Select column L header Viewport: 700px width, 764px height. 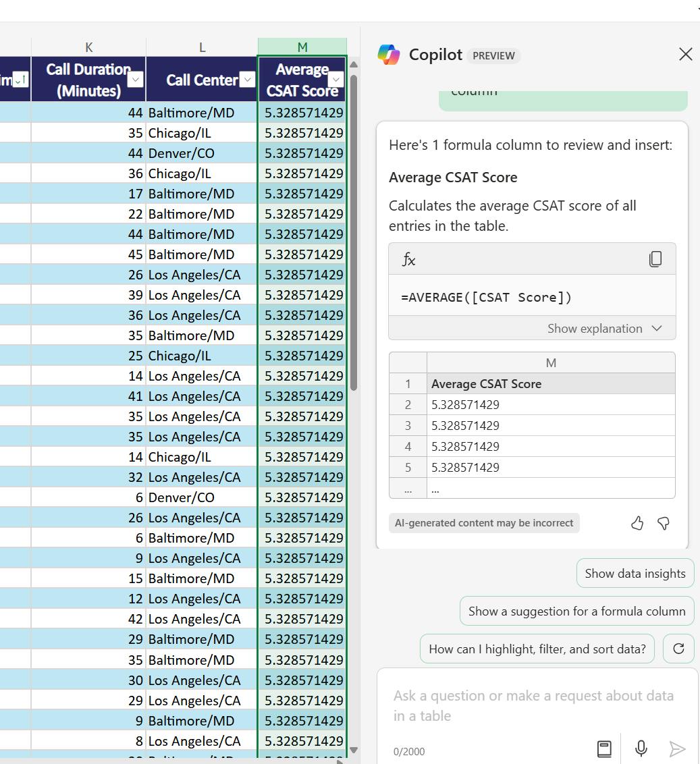coord(202,47)
